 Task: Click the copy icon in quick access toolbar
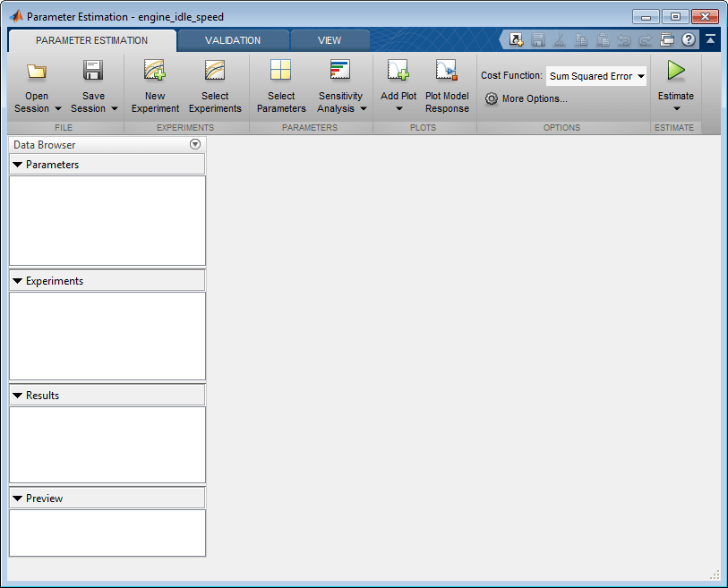pos(581,40)
